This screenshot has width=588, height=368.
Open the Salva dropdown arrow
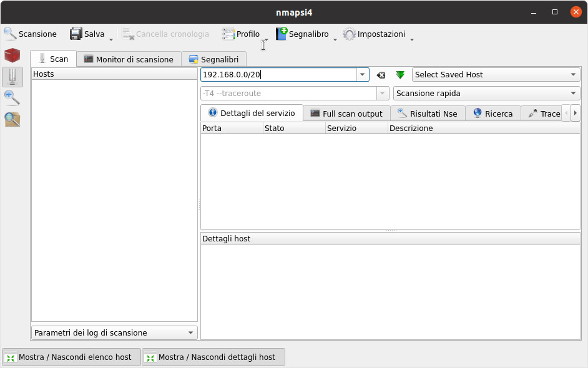point(111,39)
